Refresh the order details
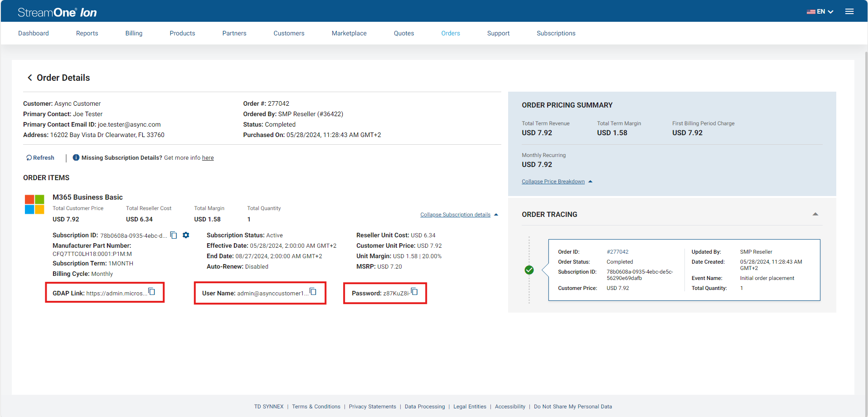This screenshot has width=868, height=417. pyautogui.click(x=40, y=157)
